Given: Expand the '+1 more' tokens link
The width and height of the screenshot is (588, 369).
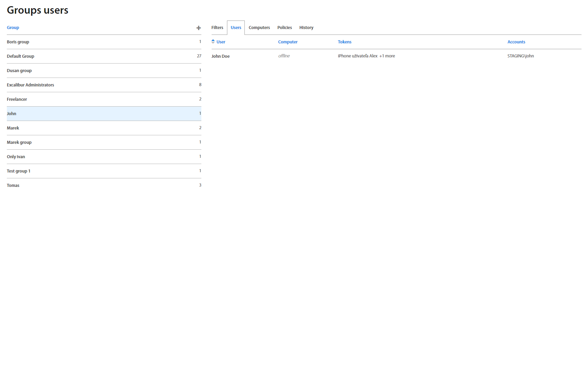Looking at the screenshot, I should pyautogui.click(x=387, y=56).
